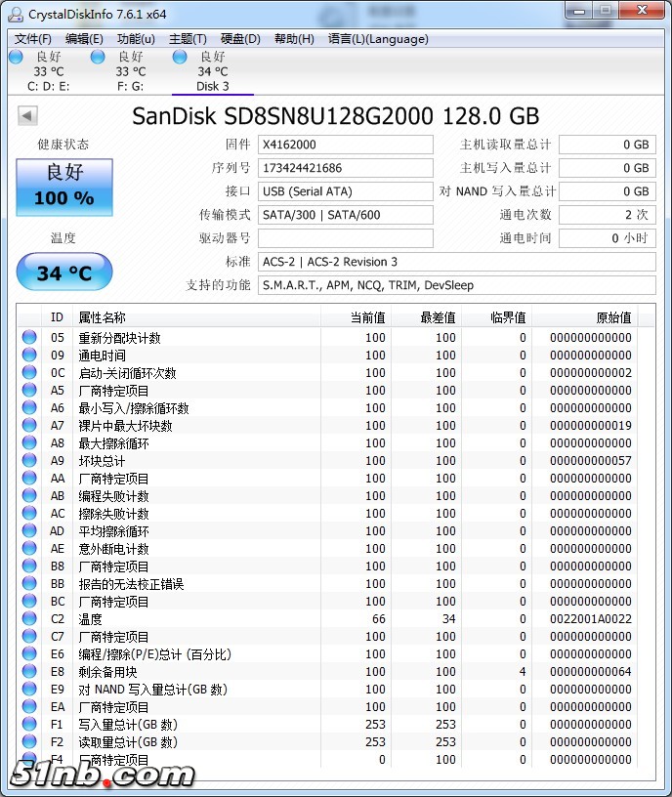
Task: Select the 对 NAND 写入量总计(GB 数) row
Action: 328,689
